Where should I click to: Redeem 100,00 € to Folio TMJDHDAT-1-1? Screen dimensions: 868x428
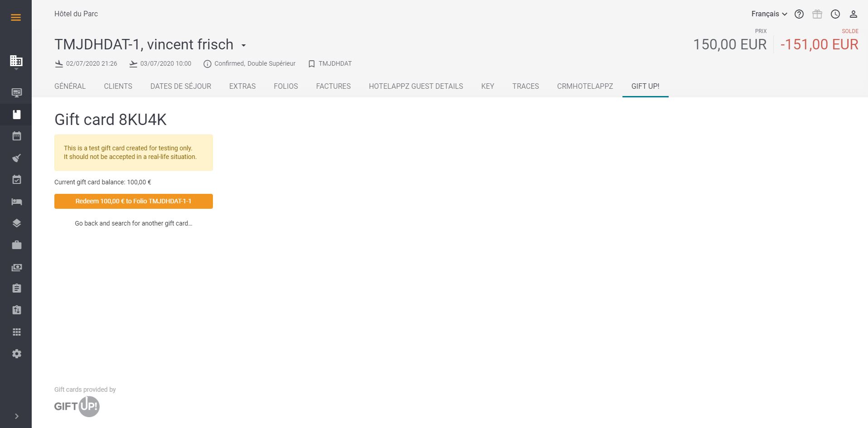(134, 201)
